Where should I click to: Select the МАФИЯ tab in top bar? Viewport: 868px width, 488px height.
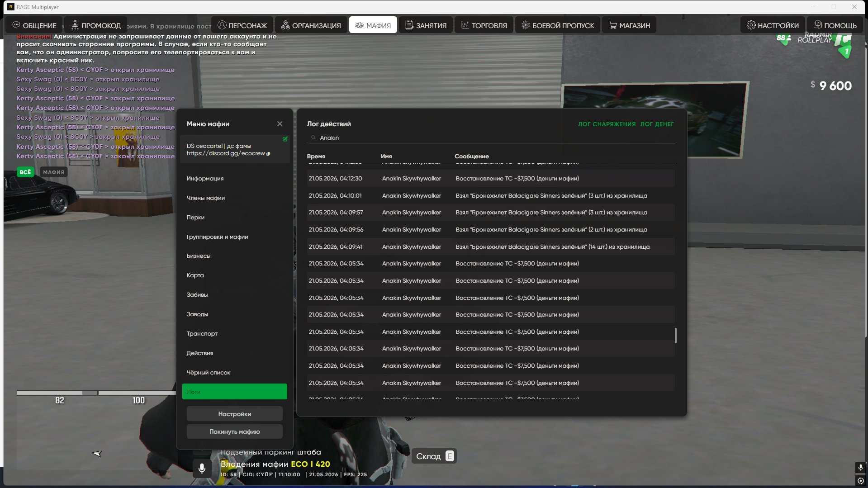pos(373,25)
